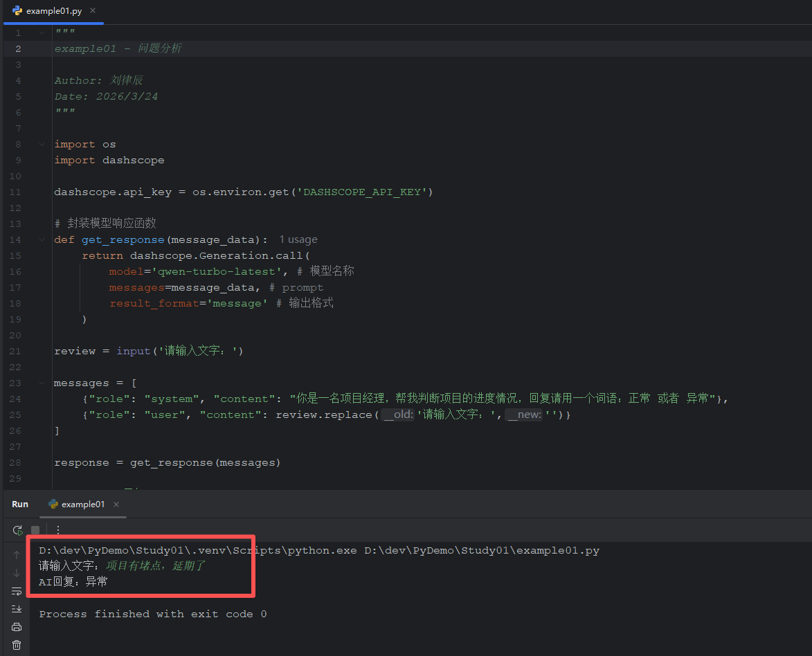Image resolution: width=812 pixels, height=656 pixels.
Task: Click the "system" role string on line 24
Action: point(172,399)
